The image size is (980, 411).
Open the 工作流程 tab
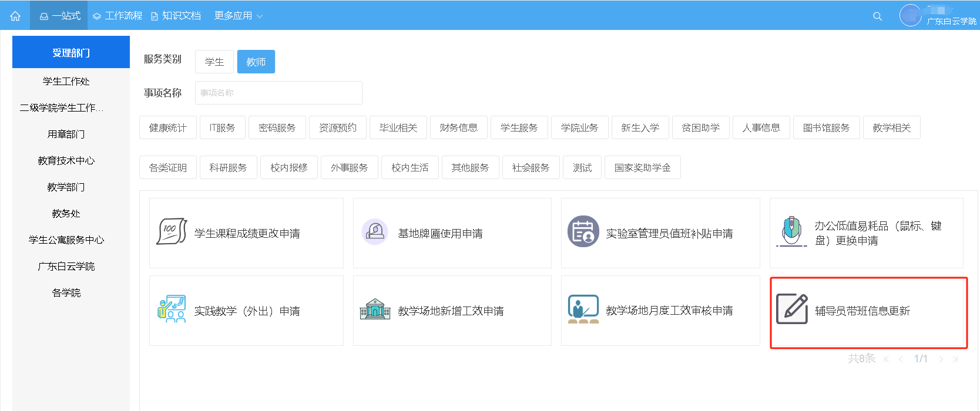tap(118, 16)
